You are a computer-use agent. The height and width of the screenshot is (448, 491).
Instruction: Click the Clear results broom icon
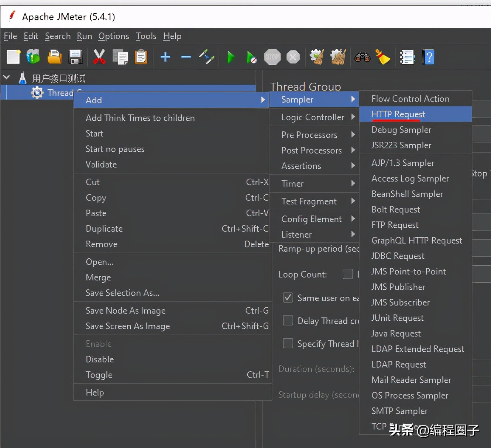pyautogui.click(x=317, y=57)
